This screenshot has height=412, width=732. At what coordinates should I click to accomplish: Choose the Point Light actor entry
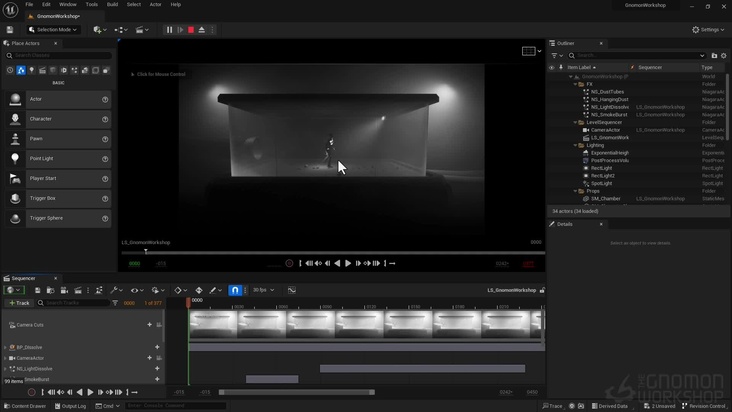[58, 159]
